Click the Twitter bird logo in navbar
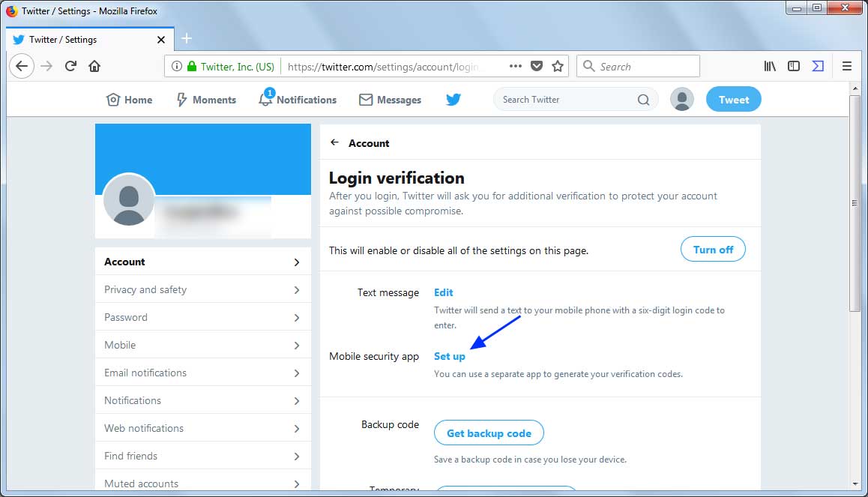This screenshot has height=497, width=868. pyautogui.click(x=453, y=100)
